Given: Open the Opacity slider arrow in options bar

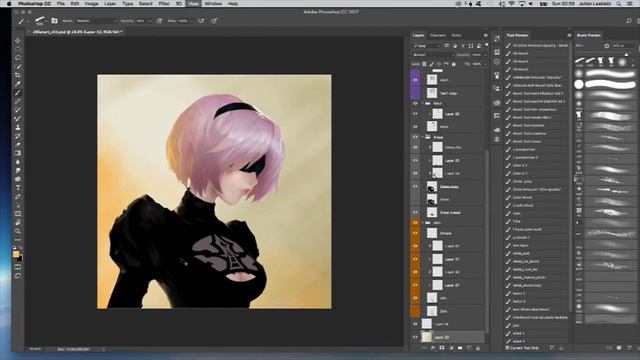Looking at the screenshot, I should point(150,21).
